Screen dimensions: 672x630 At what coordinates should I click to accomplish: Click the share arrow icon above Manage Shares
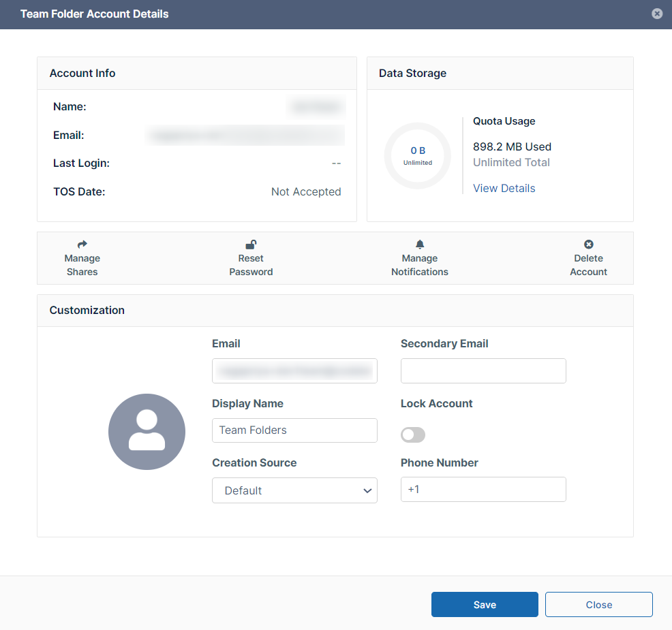pyautogui.click(x=82, y=245)
